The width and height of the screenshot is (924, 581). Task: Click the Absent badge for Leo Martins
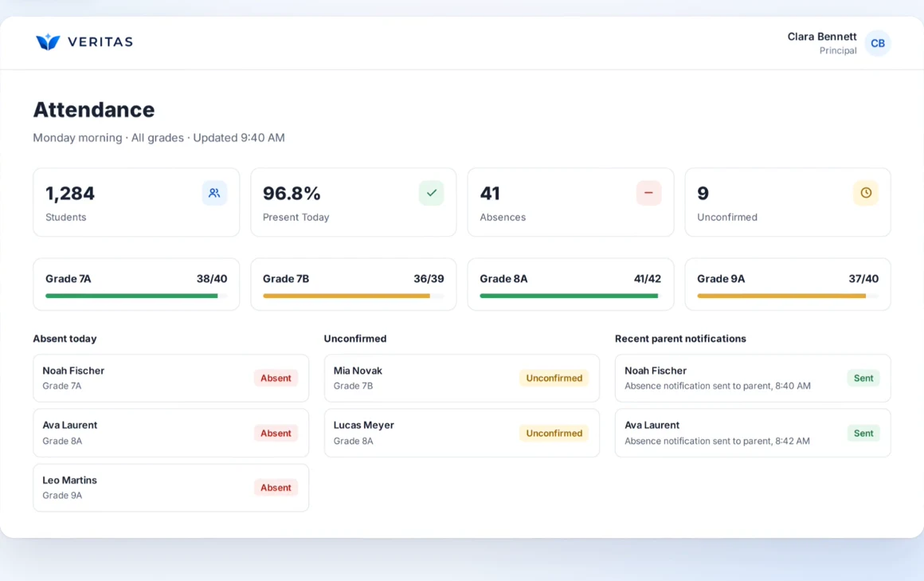point(276,488)
